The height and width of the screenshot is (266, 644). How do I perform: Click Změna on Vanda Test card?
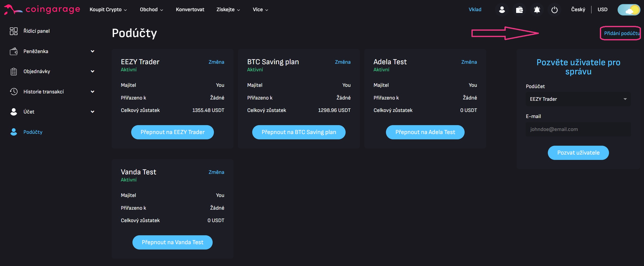click(x=216, y=172)
